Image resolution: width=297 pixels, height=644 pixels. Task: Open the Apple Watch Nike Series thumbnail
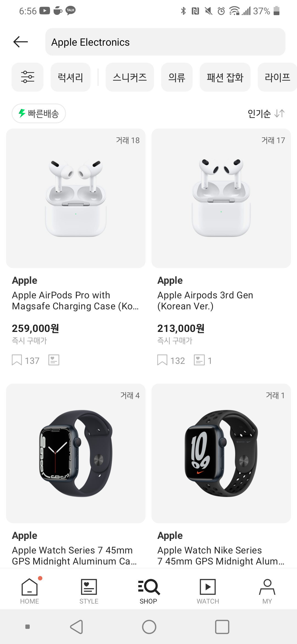[221, 453]
